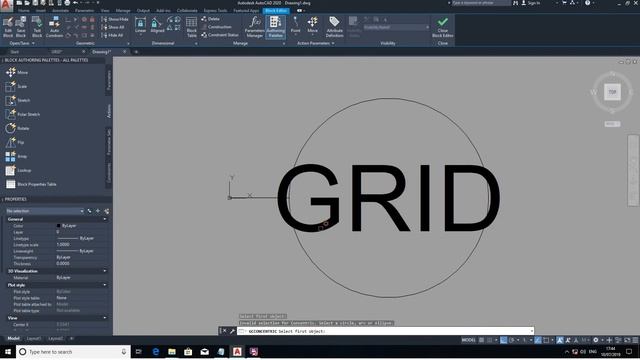Screen dimensions: 640x360
Task: Open the Visibility States dropdown
Action: (396, 27)
